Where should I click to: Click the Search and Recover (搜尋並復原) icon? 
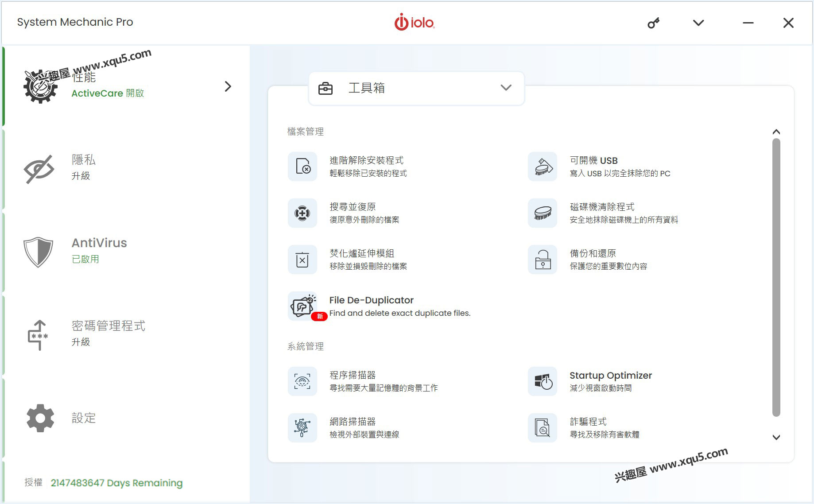coord(302,213)
